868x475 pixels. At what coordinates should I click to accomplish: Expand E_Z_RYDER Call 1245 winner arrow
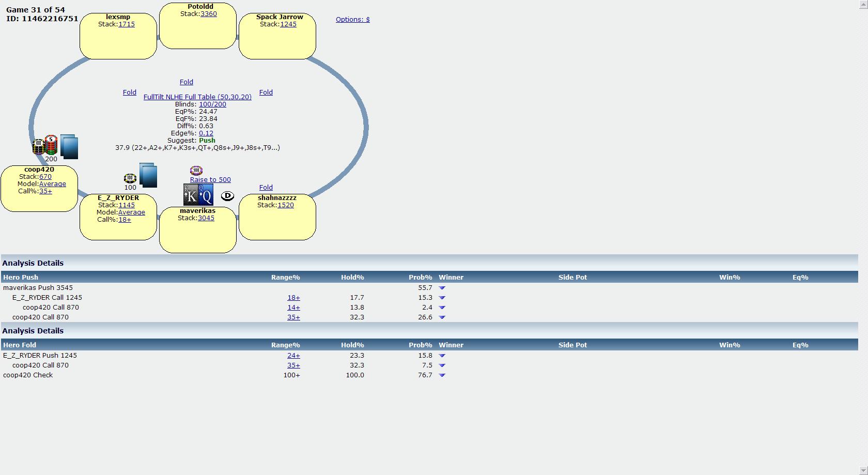(442, 298)
